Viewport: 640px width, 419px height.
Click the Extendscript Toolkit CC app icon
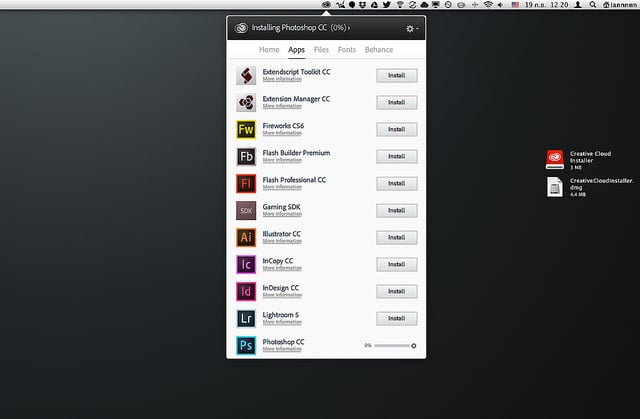[x=246, y=75]
